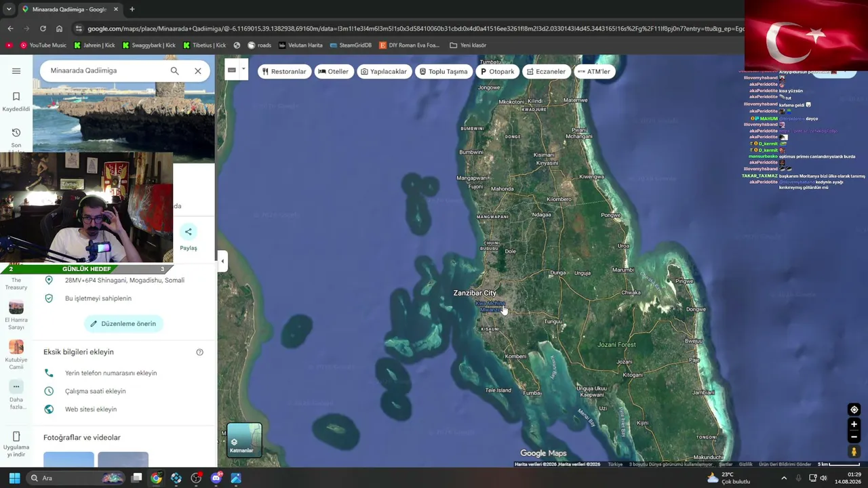Open the roads bookmark
The width and height of the screenshot is (868, 488).
[x=259, y=45]
